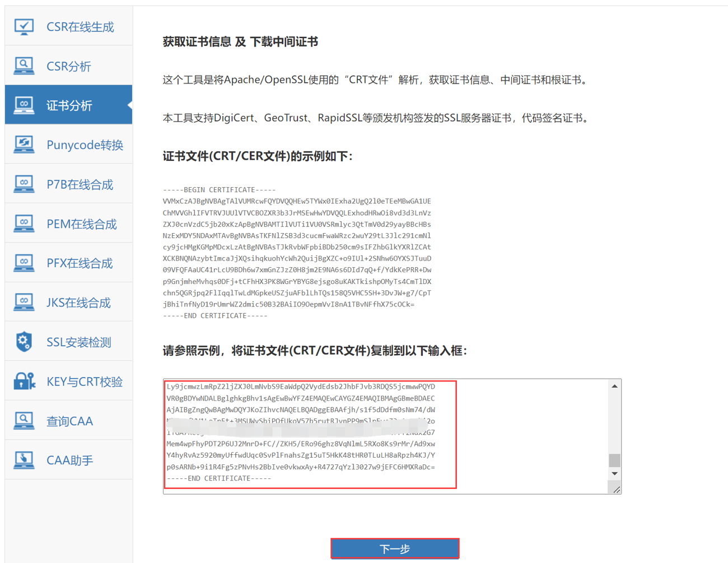Click the 查询CAA search monitor icon
This screenshot has width=728, height=563.
click(x=24, y=420)
